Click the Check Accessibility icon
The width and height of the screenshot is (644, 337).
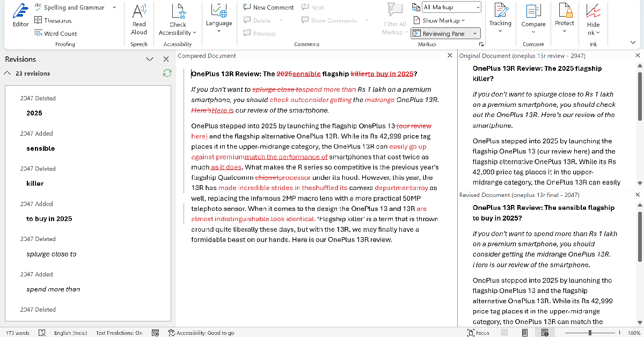coord(178,11)
